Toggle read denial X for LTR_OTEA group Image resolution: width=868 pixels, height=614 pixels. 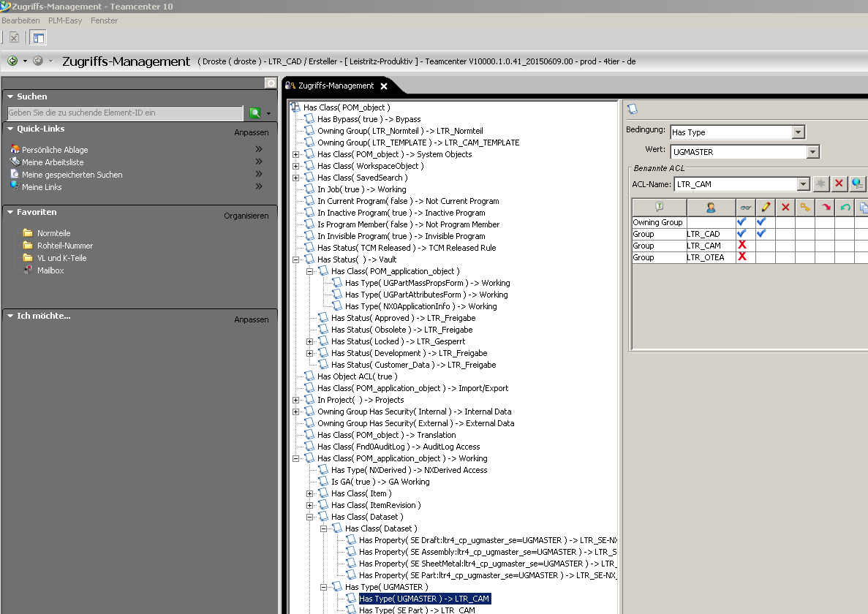[742, 257]
